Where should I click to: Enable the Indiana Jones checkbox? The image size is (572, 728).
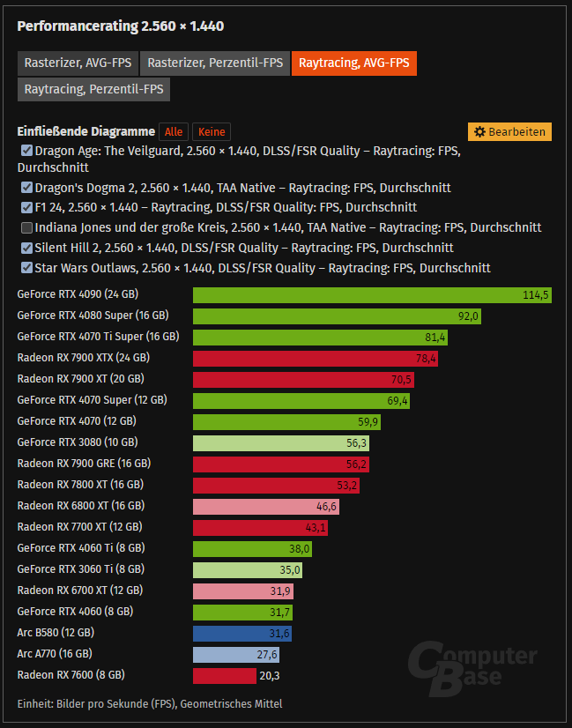point(26,227)
